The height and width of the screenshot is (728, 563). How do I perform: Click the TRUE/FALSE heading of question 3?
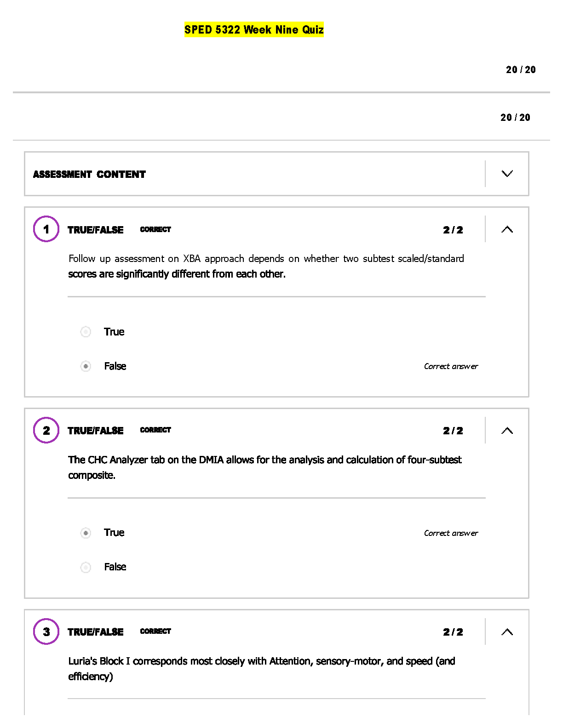tap(96, 632)
